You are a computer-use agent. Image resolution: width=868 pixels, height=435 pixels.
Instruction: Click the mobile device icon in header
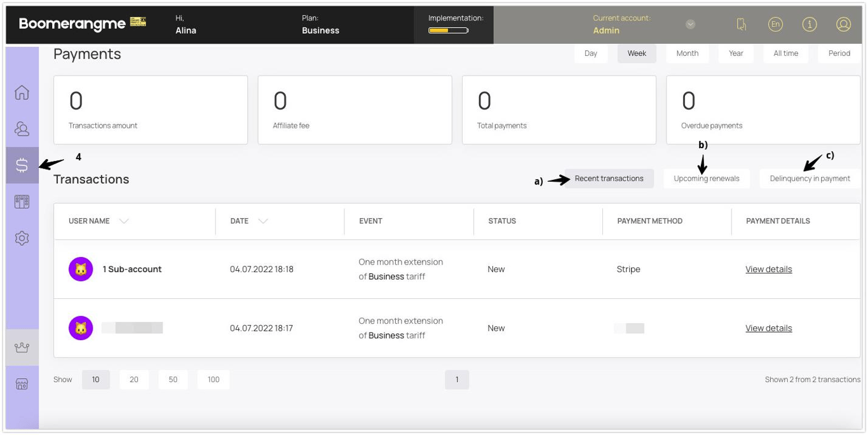[742, 24]
